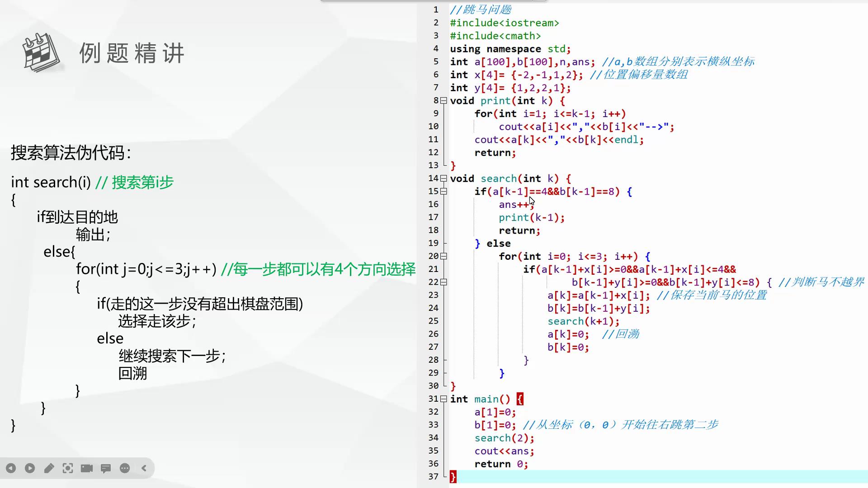Open the focus/zoom capture tool
This screenshot has width=868, height=488.
[x=68, y=468]
